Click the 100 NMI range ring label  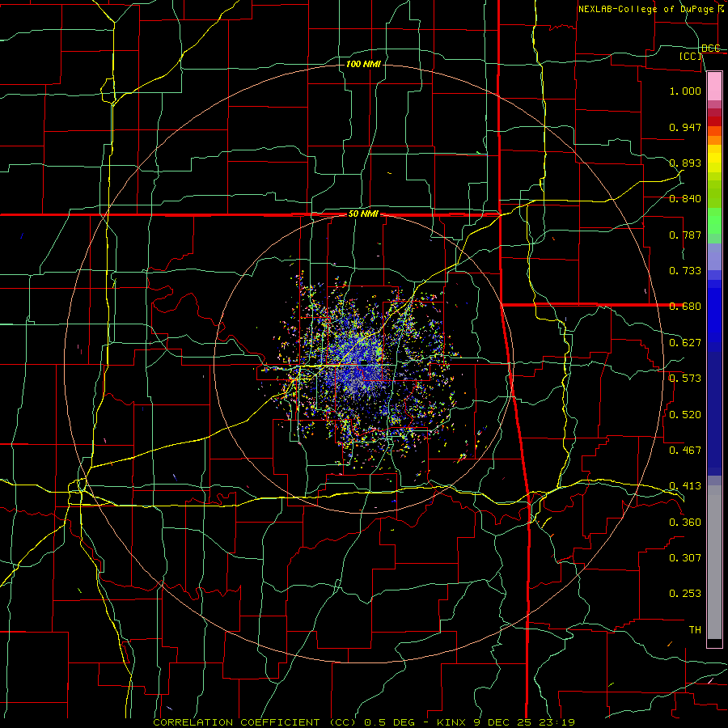tap(363, 64)
